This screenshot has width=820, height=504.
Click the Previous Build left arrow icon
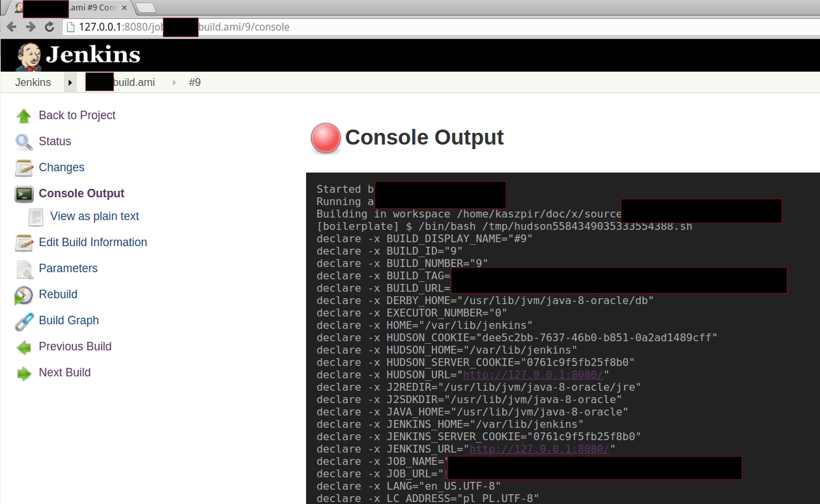click(x=23, y=346)
